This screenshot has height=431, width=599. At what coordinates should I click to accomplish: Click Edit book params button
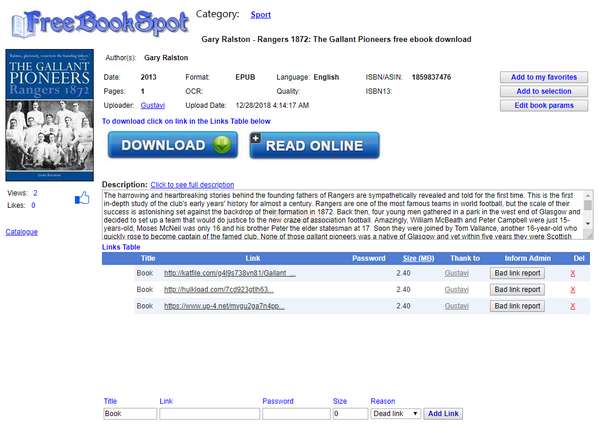[544, 105]
